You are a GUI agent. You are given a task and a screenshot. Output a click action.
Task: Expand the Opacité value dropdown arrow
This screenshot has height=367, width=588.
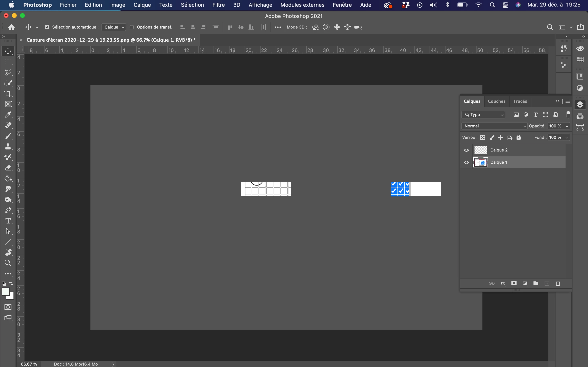[567, 126]
